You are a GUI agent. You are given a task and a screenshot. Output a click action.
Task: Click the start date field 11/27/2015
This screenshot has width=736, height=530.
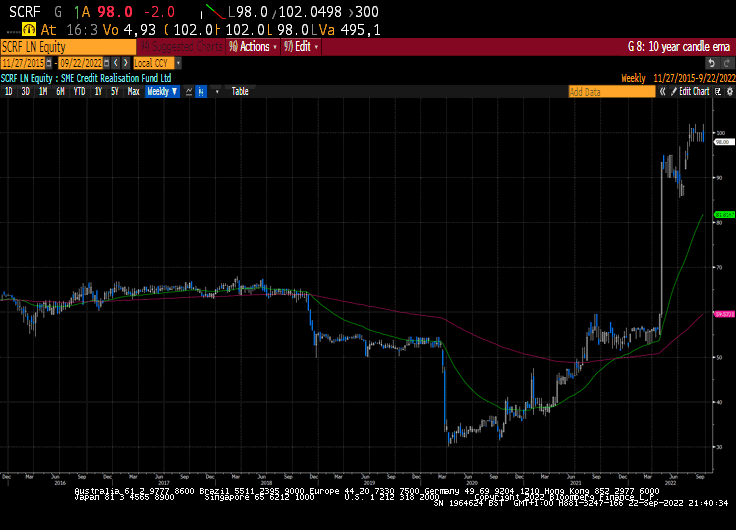tap(23, 63)
